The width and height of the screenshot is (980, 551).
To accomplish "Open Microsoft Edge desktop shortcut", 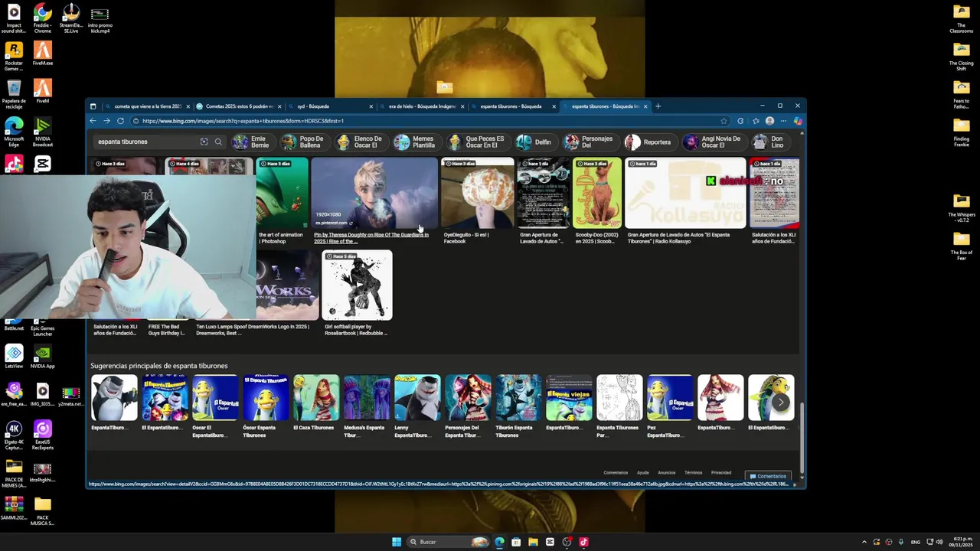I will [x=14, y=132].
